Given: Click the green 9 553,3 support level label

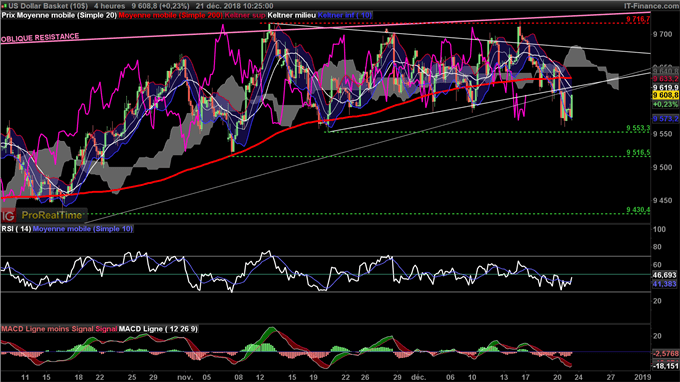Looking at the screenshot, I should [x=638, y=128].
